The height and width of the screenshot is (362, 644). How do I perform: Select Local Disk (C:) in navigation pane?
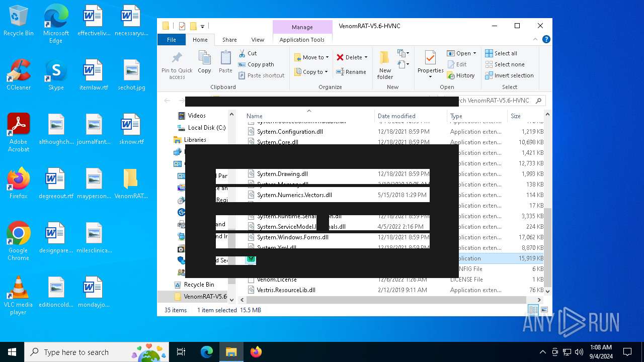(x=206, y=128)
